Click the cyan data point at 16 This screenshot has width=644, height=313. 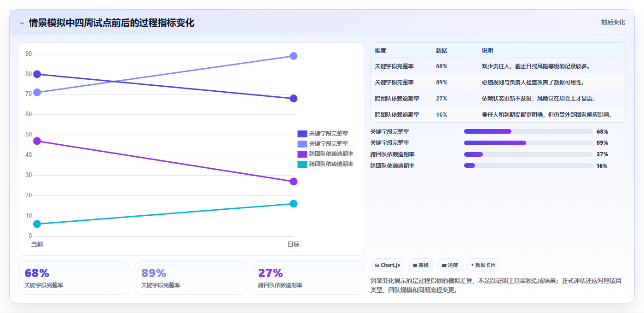293,204
